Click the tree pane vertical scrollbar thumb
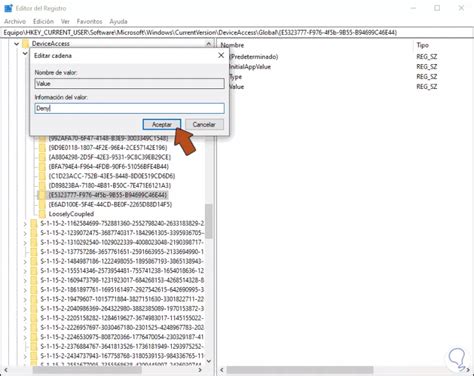The width and height of the screenshot is (474, 376). pyautogui.click(x=209, y=221)
